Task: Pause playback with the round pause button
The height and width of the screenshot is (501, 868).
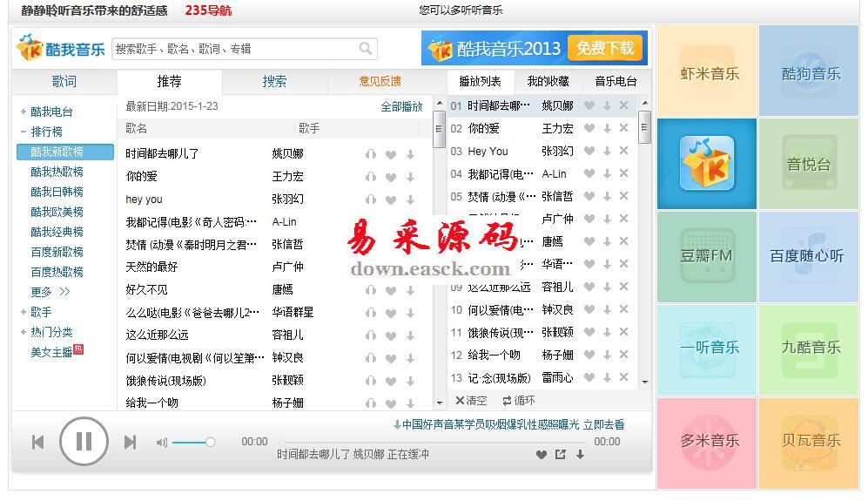Action: (x=84, y=442)
